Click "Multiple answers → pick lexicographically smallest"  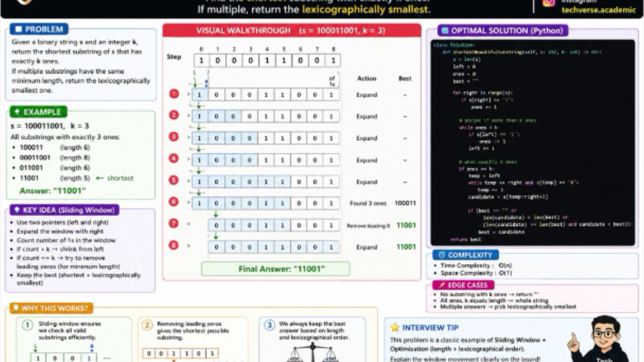[508, 307]
